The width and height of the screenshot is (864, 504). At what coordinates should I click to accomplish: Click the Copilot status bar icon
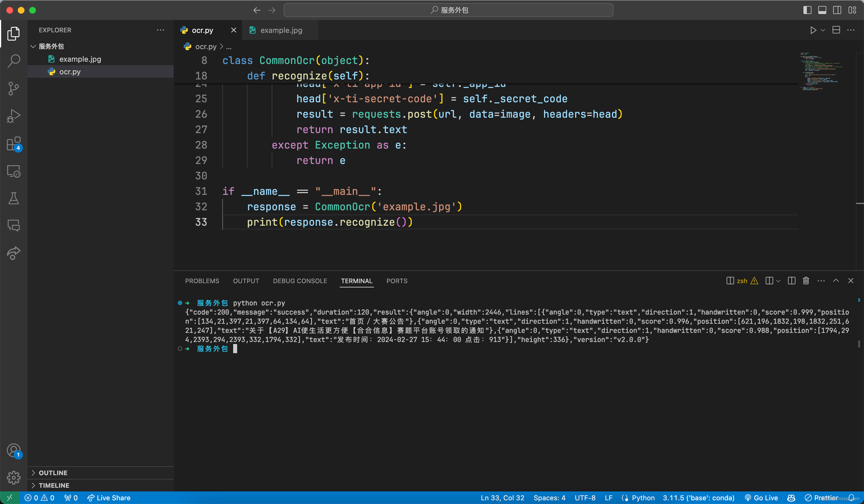tap(791, 498)
